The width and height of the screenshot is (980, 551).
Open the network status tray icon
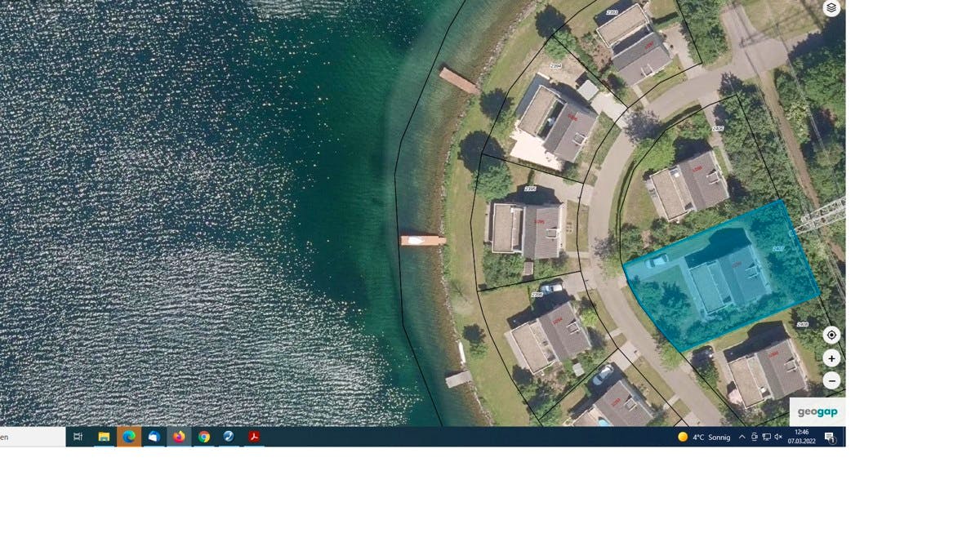click(766, 438)
